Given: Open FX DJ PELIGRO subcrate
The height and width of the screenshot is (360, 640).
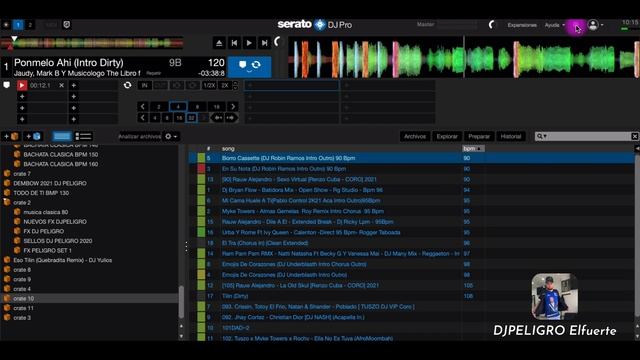Looking at the screenshot, I should (x=43, y=231).
